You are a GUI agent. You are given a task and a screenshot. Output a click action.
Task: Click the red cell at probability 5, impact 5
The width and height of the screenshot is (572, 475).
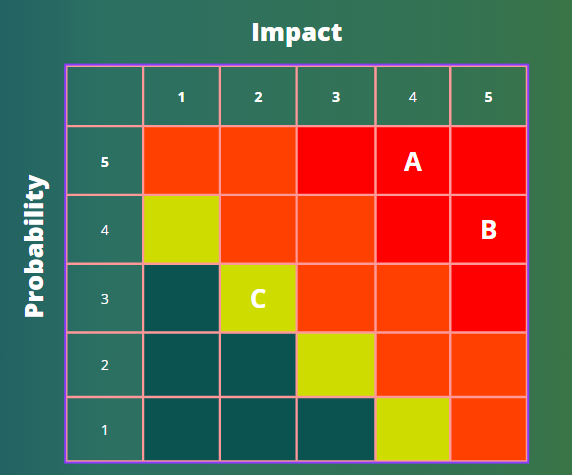(x=489, y=161)
